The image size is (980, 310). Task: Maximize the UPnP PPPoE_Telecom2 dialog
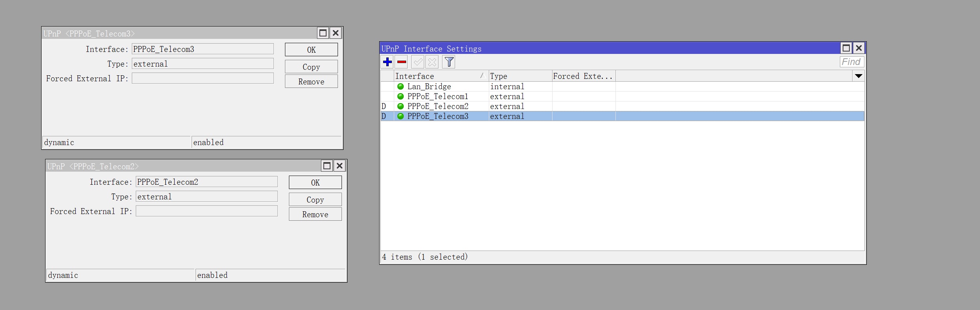[327, 166]
